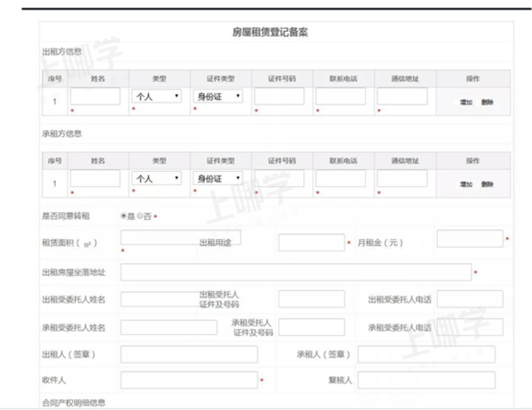The image size is (532, 410).
Task: Focus the 出租受委托人电话 input field
Action: [x=470, y=299]
